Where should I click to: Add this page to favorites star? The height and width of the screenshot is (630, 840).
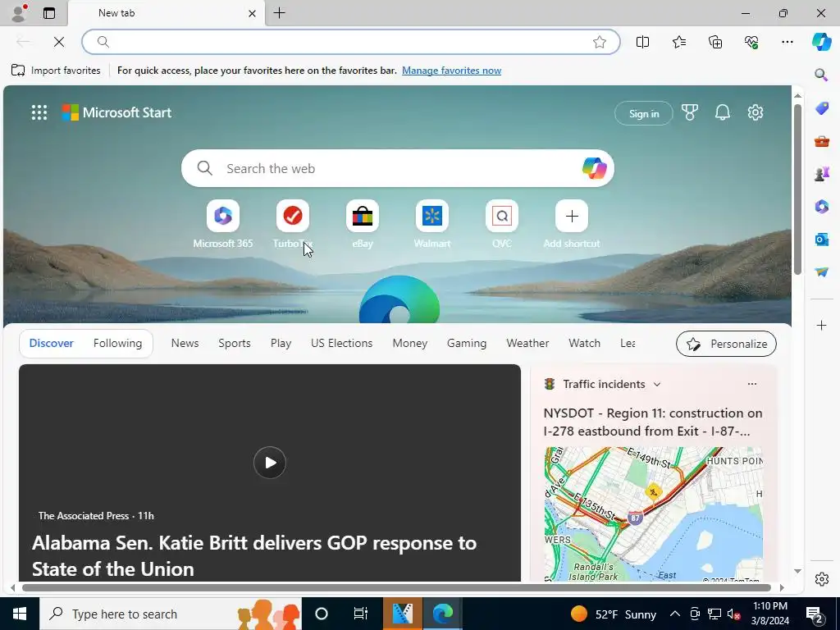pyautogui.click(x=600, y=42)
